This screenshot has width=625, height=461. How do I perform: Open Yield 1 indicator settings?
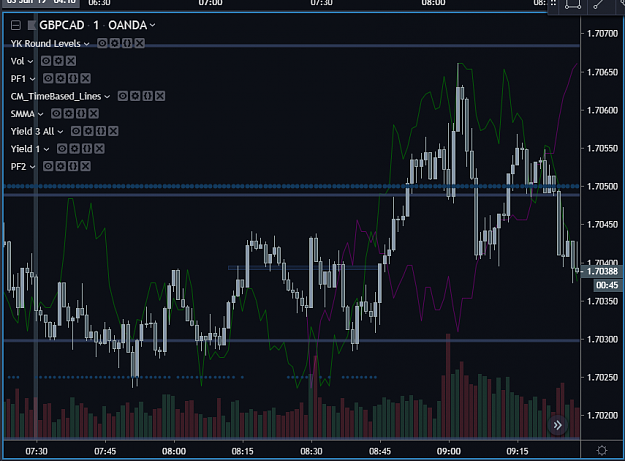(x=75, y=148)
